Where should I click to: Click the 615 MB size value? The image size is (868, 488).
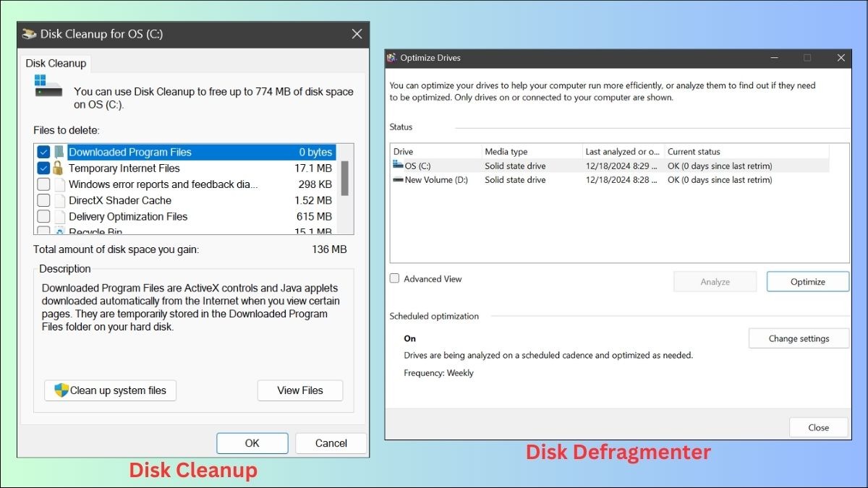coord(315,216)
